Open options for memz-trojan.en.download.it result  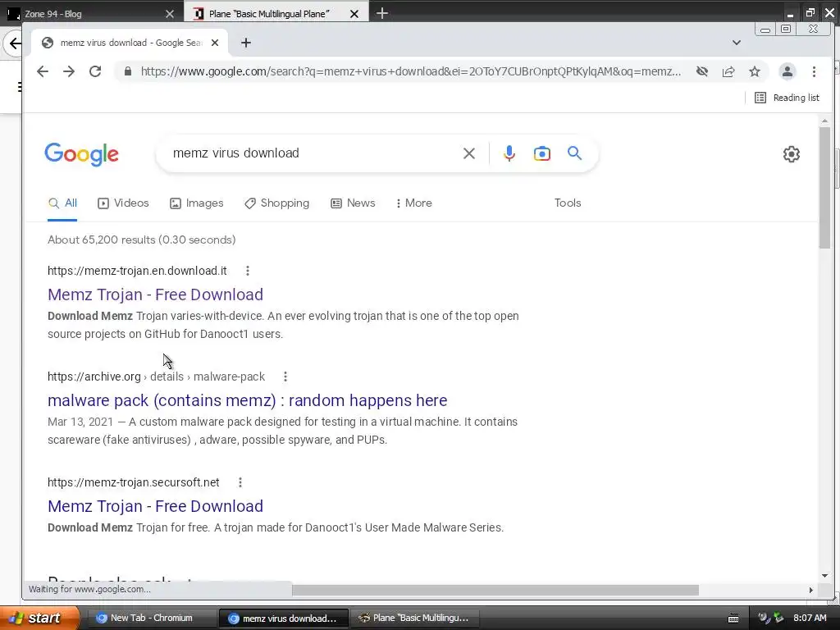pos(248,271)
